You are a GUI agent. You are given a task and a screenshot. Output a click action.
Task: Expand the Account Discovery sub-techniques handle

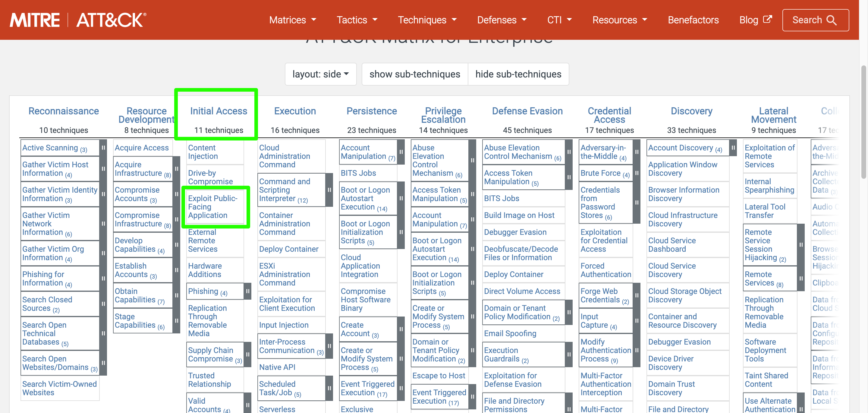[x=733, y=148]
